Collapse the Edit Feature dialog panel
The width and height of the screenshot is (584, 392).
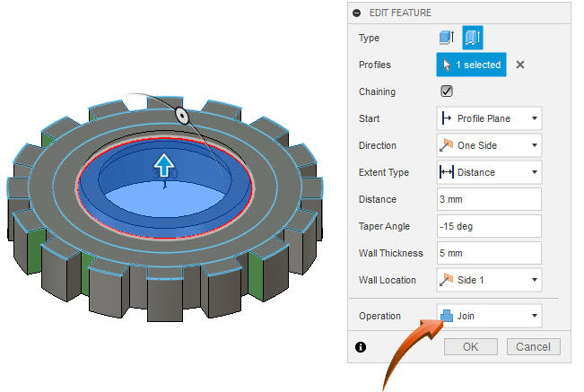coord(357,13)
